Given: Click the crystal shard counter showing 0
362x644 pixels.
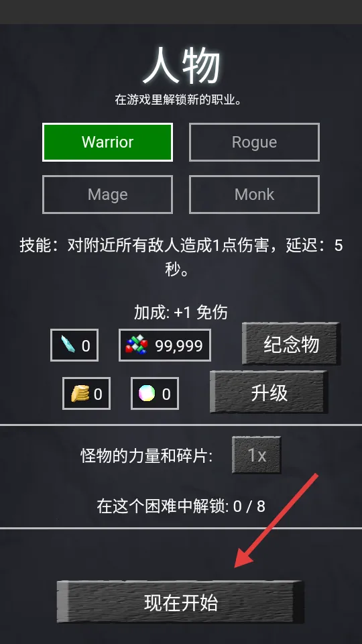Looking at the screenshot, I should [x=74, y=345].
